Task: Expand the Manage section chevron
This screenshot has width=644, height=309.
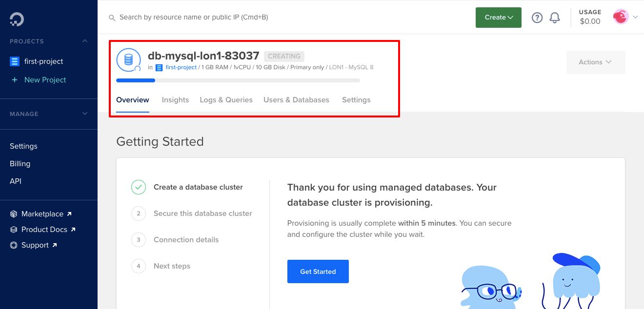Action: click(x=85, y=114)
